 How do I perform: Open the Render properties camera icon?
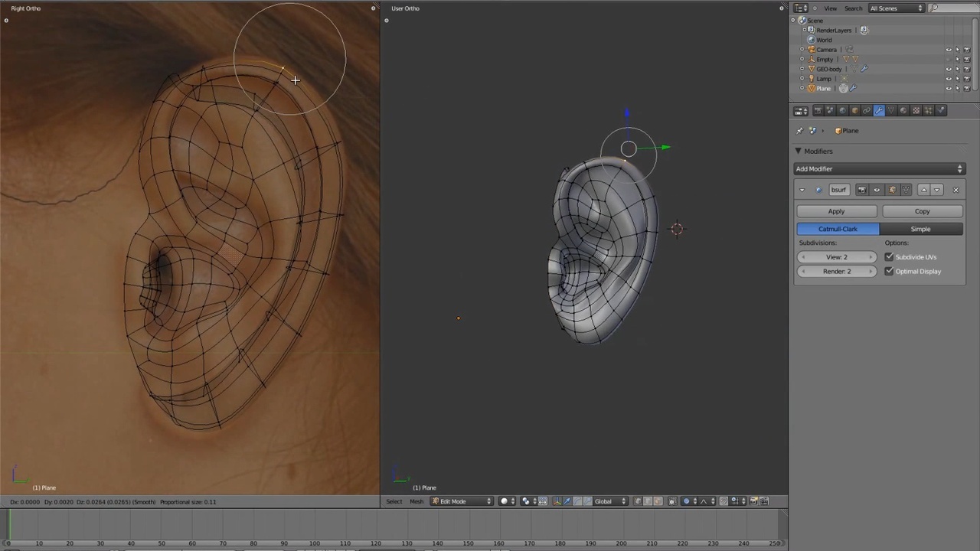[818, 110]
